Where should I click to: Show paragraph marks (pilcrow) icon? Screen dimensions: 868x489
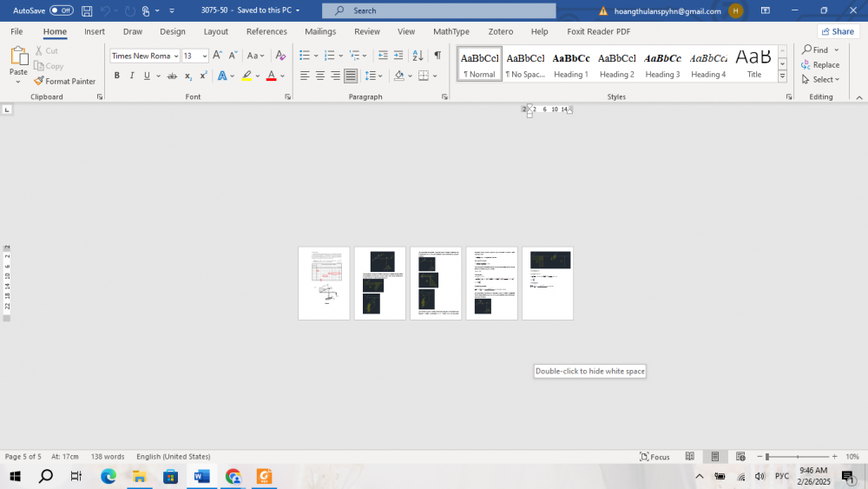point(437,56)
